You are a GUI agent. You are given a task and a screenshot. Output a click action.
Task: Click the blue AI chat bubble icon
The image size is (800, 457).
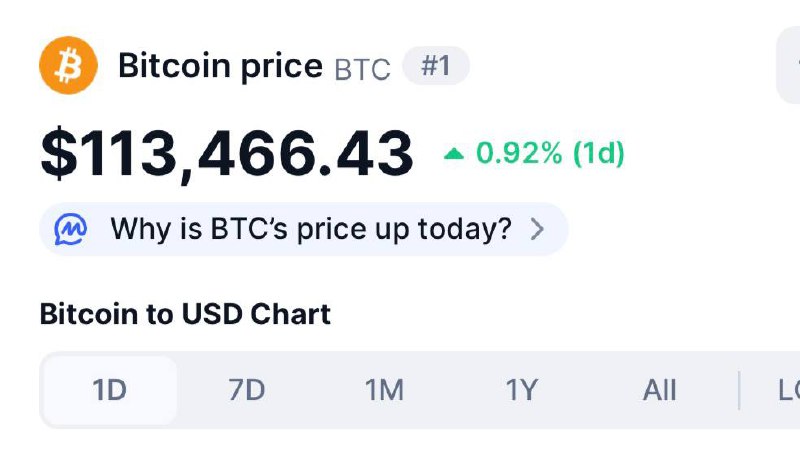70,229
